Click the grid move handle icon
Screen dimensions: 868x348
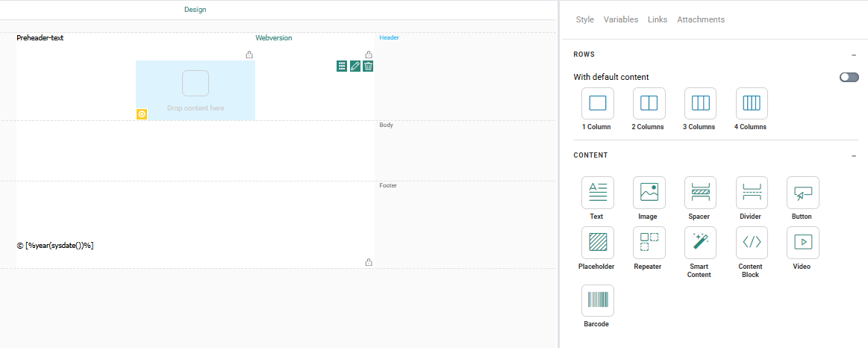pos(342,66)
